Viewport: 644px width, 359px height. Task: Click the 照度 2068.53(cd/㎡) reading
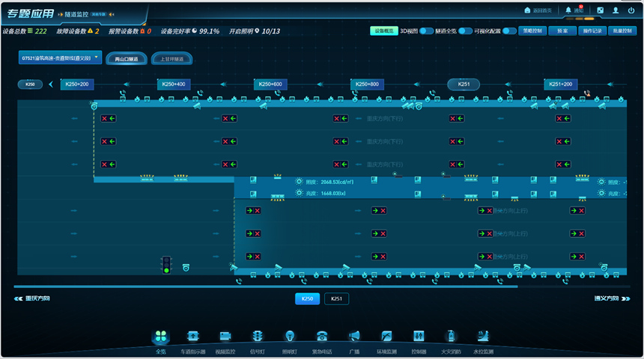click(x=329, y=182)
